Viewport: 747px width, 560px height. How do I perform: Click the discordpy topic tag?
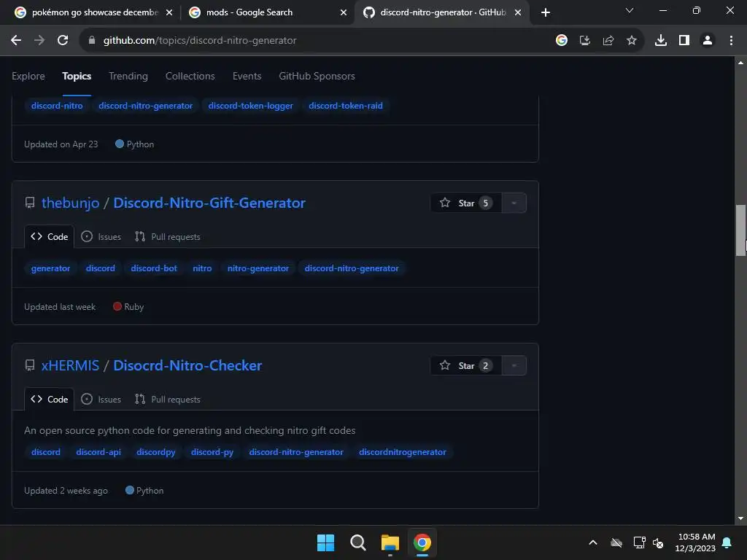(x=156, y=452)
